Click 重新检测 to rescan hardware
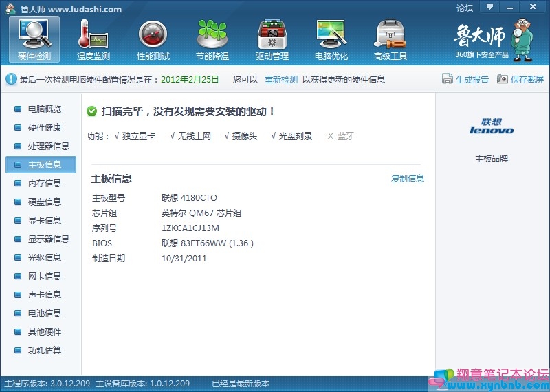Image resolution: width=550 pixels, height=392 pixels. click(281, 79)
